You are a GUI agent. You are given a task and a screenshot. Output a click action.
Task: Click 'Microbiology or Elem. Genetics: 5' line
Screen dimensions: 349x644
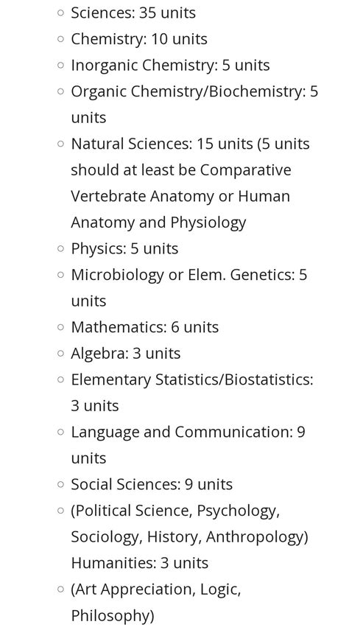pos(189,275)
